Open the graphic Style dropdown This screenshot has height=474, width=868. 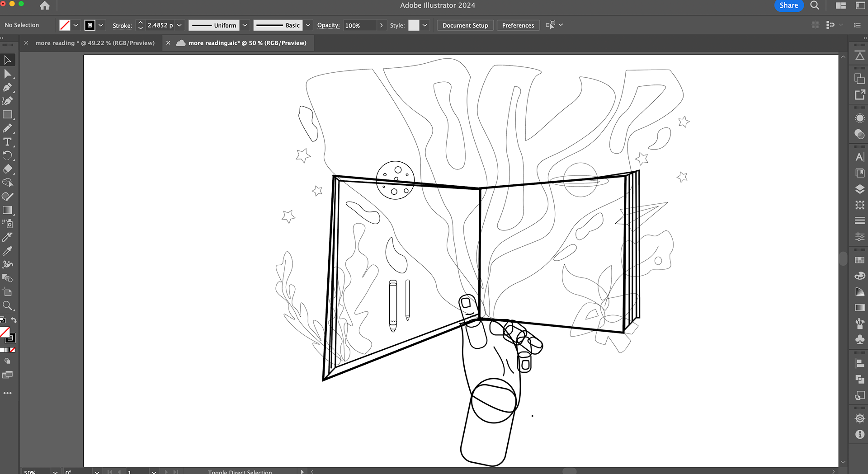425,25
